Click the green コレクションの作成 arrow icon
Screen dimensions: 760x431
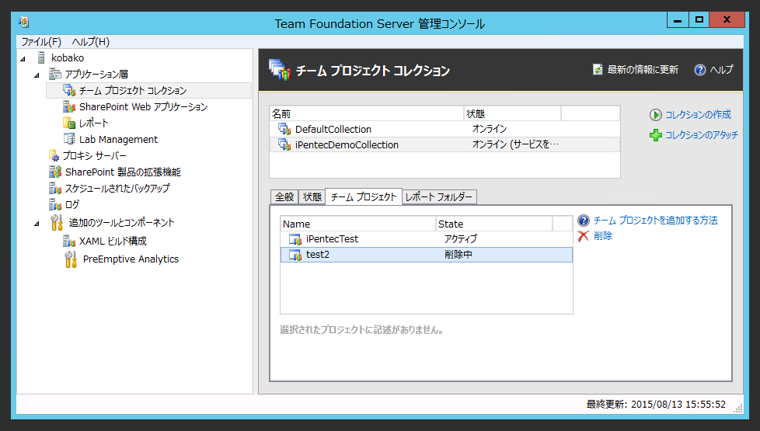point(655,115)
